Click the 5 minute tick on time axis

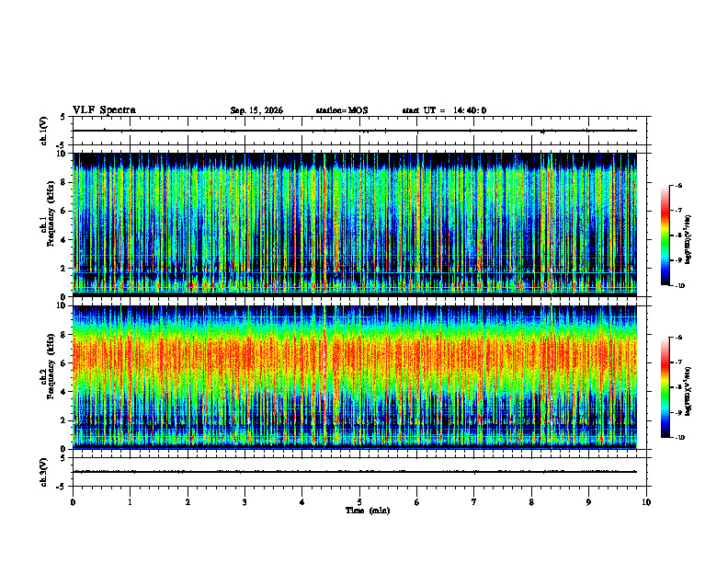(359, 502)
